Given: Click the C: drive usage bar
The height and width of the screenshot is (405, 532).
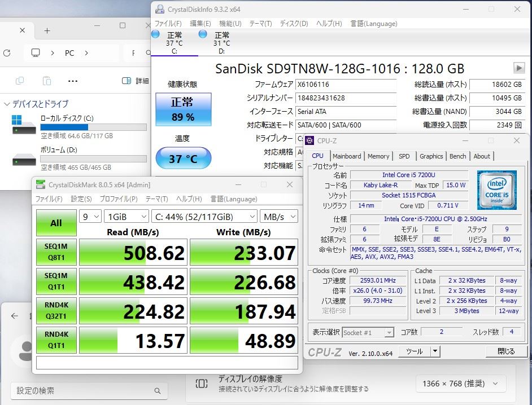Looking at the screenshot, I should (x=94, y=127).
